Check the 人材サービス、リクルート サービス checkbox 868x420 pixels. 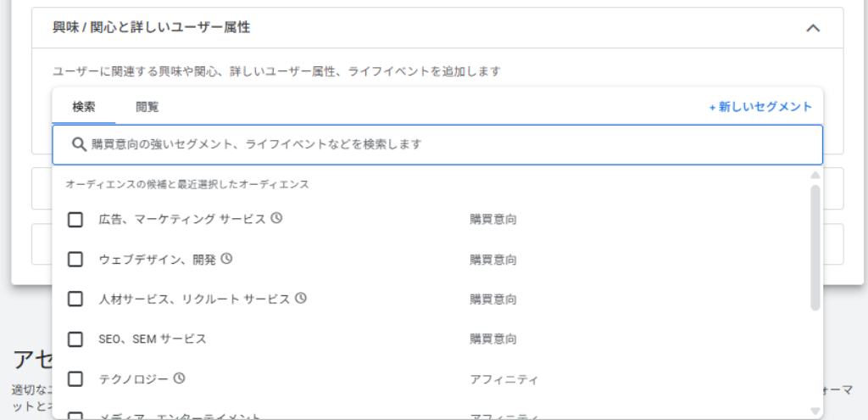[x=75, y=300]
